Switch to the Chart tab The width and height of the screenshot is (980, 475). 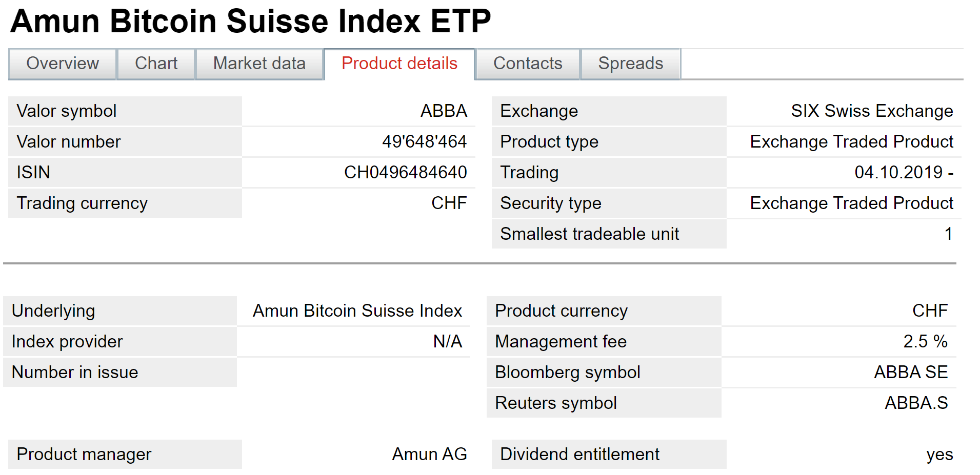tap(156, 64)
